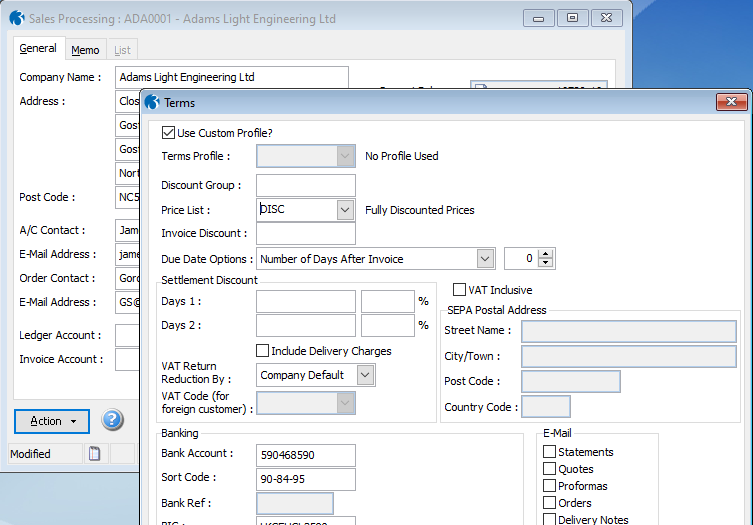The width and height of the screenshot is (753, 525).
Task: Open VAT Return Reduction By dropdown
Action: pos(365,375)
